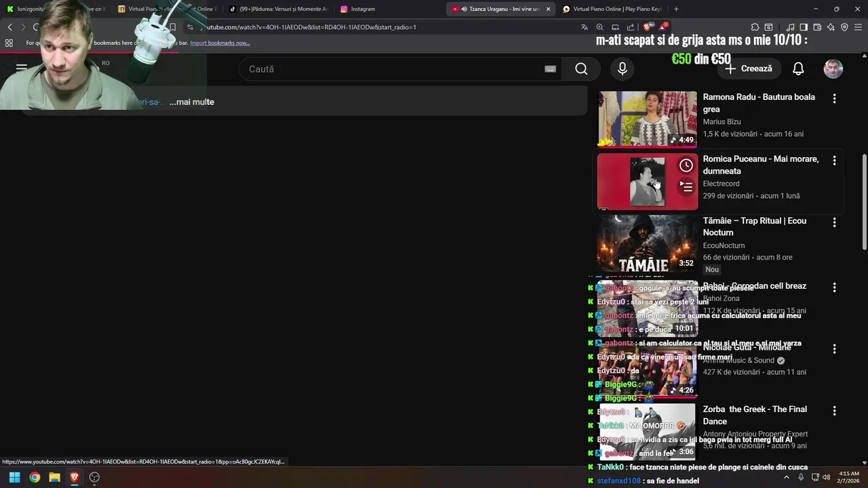Open the YouTube account avatar menu
The height and width of the screenshot is (488, 868).
click(x=833, y=69)
